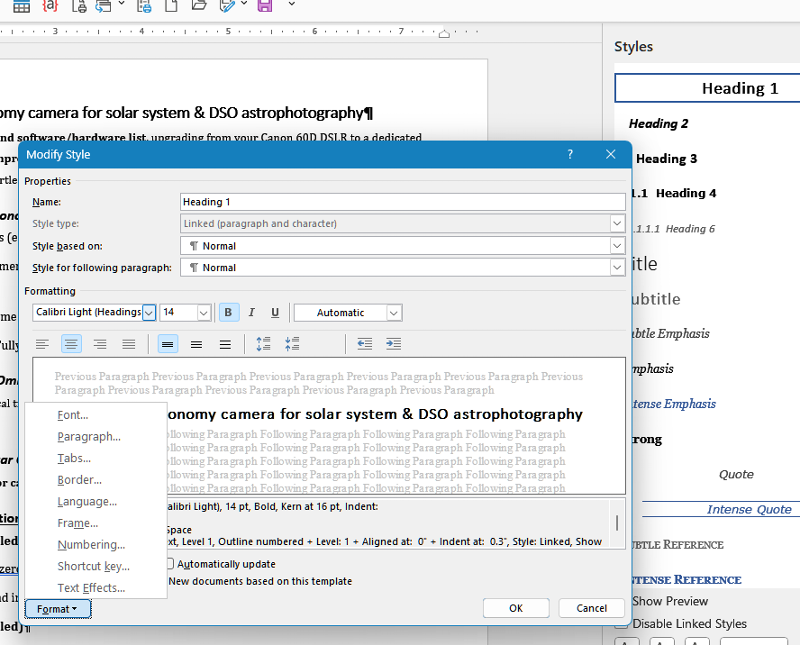Click OK in Modify Style dialog

point(516,608)
